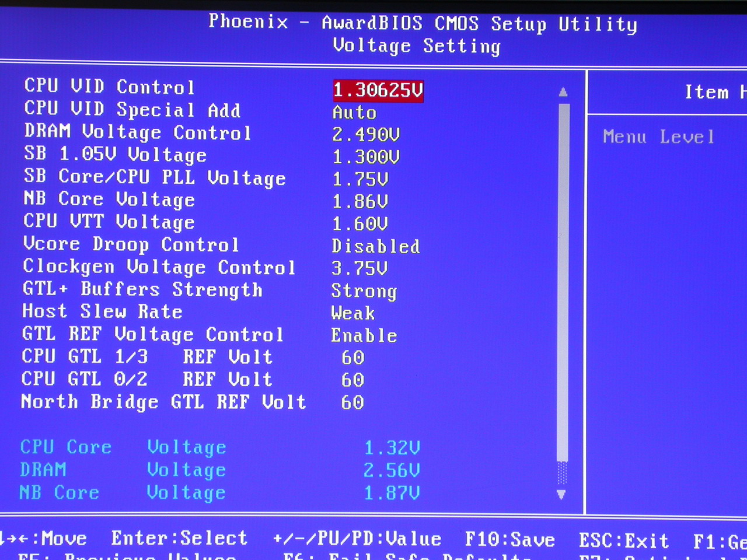The width and height of the screenshot is (747, 560).
Task: Open Clockgen Voltage Control value 3.75V
Action: click(359, 268)
